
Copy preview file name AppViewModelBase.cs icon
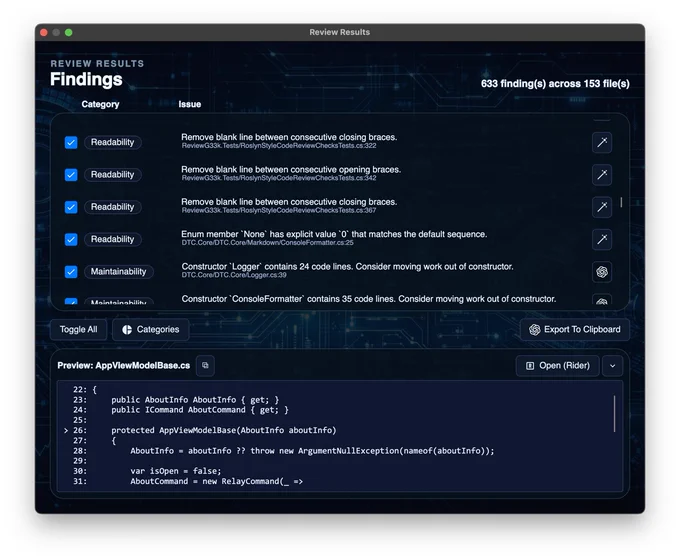[205, 366]
